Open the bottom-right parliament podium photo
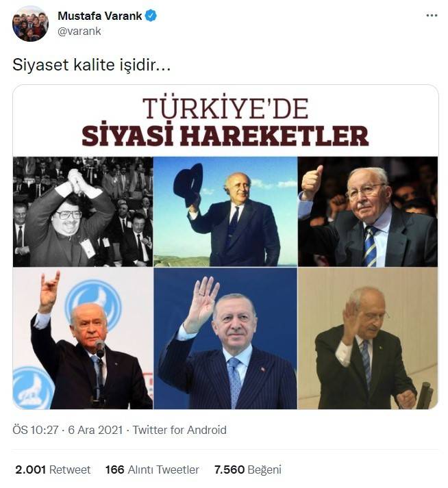Image resolution: width=448 pixels, height=488 pixels. tap(368, 338)
